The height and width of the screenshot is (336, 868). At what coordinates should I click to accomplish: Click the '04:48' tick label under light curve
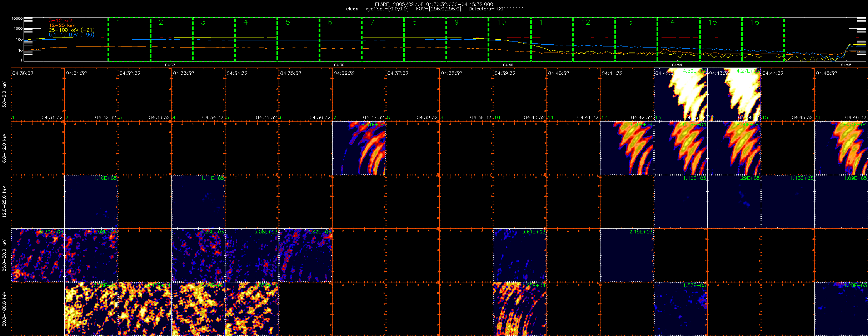pyautogui.click(x=846, y=65)
